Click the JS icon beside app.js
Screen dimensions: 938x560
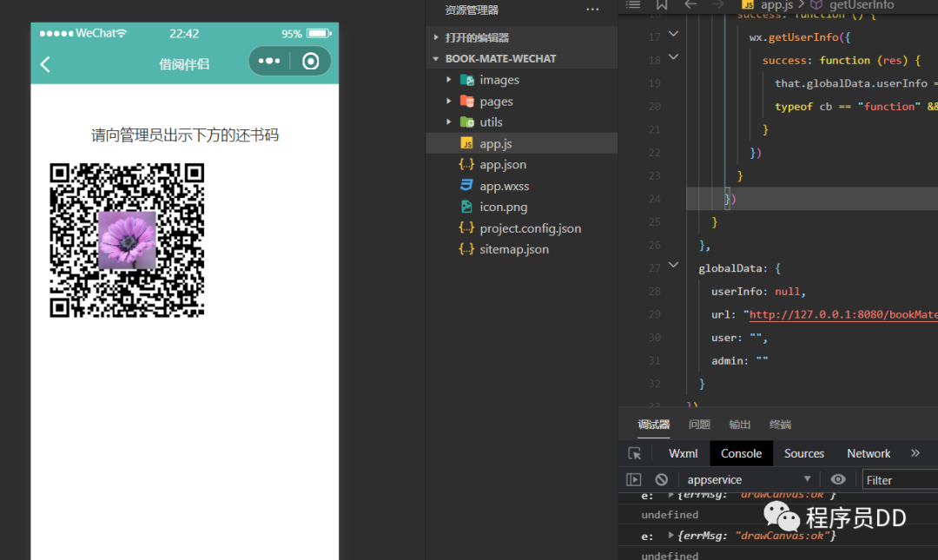click(466, 143)
